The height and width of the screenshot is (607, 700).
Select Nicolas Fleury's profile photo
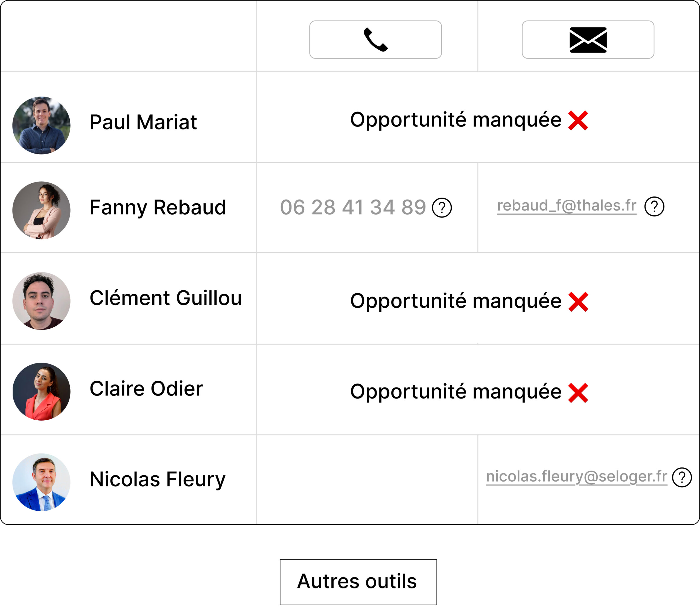pos(41,482)
